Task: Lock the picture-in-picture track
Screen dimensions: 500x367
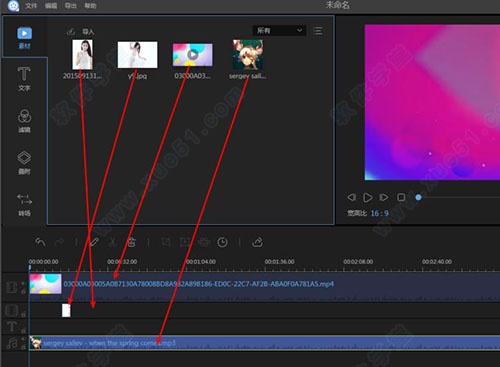Action: (x=23, y=314)
